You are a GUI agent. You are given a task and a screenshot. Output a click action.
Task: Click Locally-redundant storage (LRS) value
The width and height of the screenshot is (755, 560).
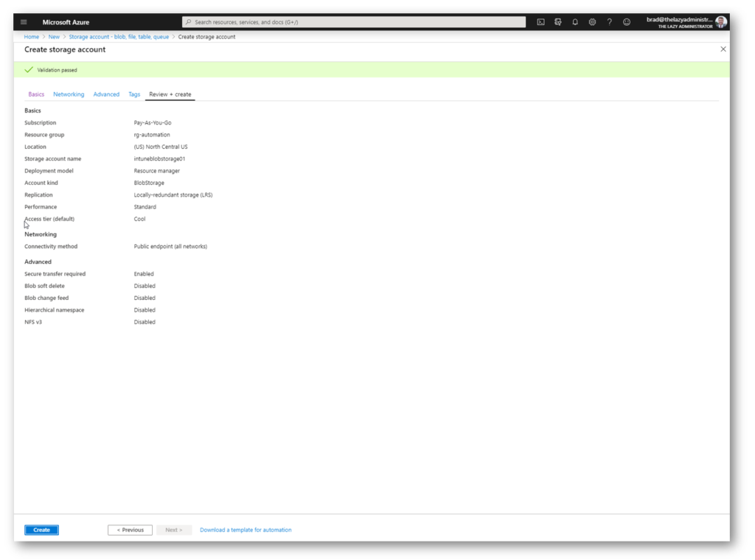tap(173, 195)
